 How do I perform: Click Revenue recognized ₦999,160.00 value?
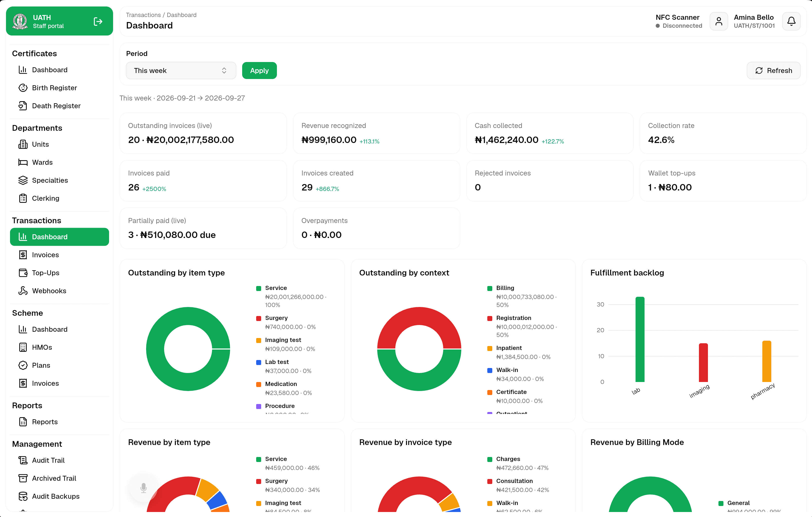pos(329,140)
